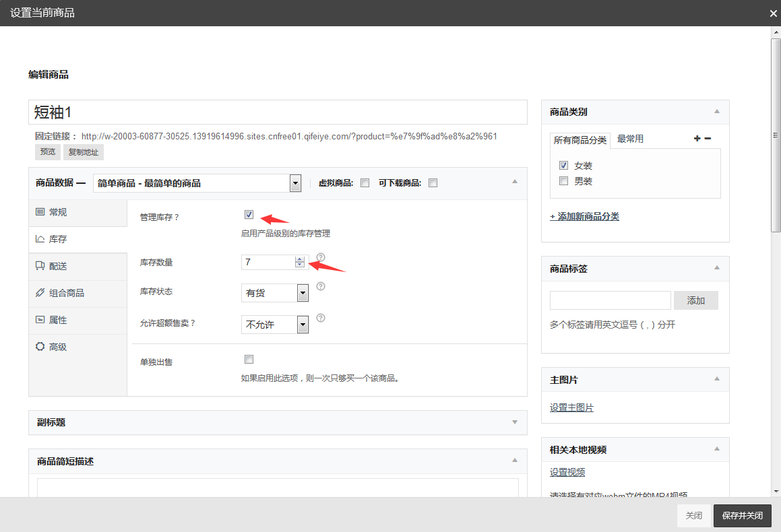Click the help icon beside 库存状态
The height and width of the screenshot is (532, 781).
click(x=321, y=286)
